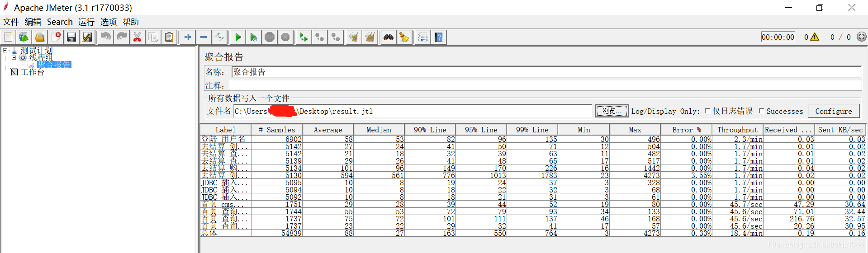Open the 选项 menu
Viewport: 868px width, 253px height.
click(109, 22)
